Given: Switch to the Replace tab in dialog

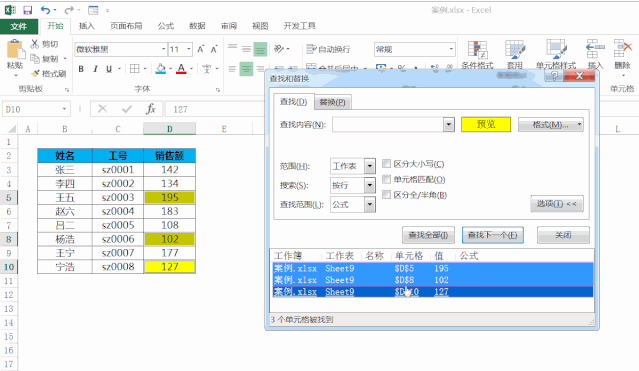Looking at the screenshot, I should click(x=333, y=102).
